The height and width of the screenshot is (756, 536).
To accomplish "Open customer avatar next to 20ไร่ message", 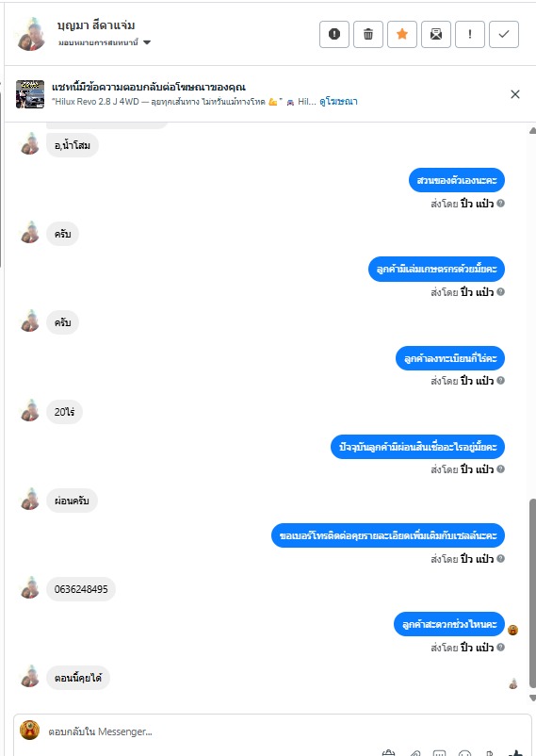I will tap(30, 411).
